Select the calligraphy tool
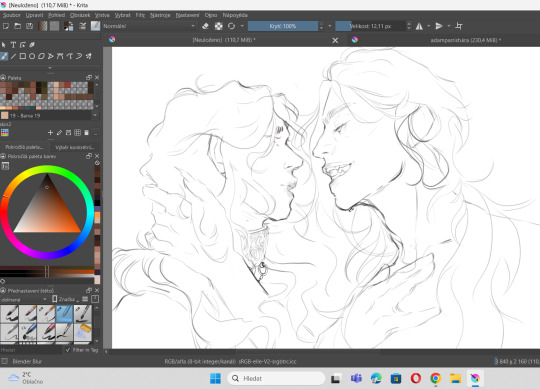This screenshot has height=389, width=540. coord(32,45)
